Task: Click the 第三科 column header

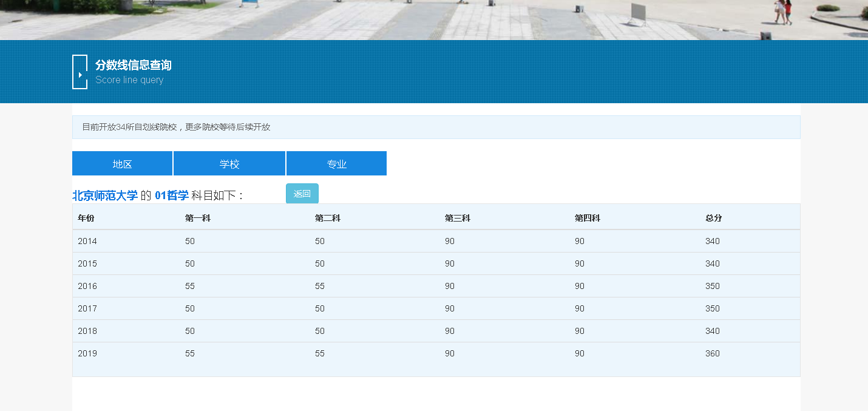Action: coord(458,218)
